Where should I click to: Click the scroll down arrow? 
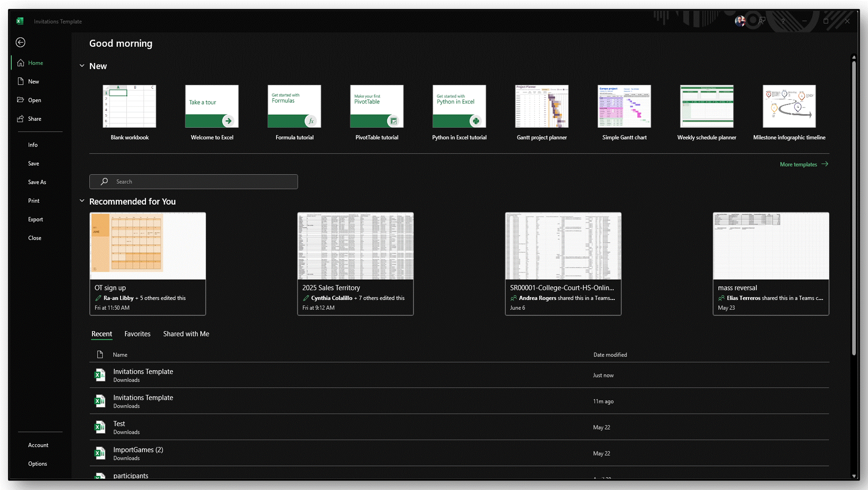(854, 476)
